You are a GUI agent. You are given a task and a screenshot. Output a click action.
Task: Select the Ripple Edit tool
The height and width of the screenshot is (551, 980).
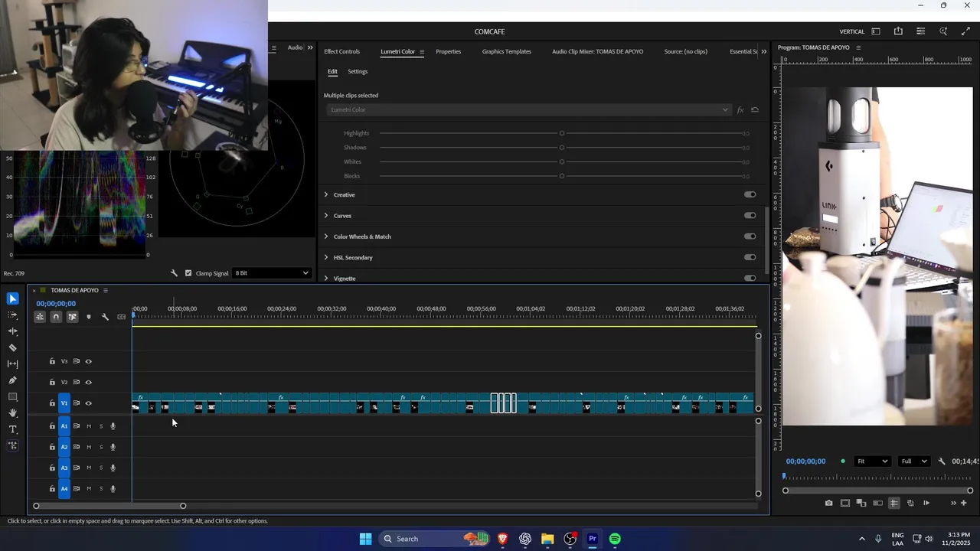[x=13, y=331]
